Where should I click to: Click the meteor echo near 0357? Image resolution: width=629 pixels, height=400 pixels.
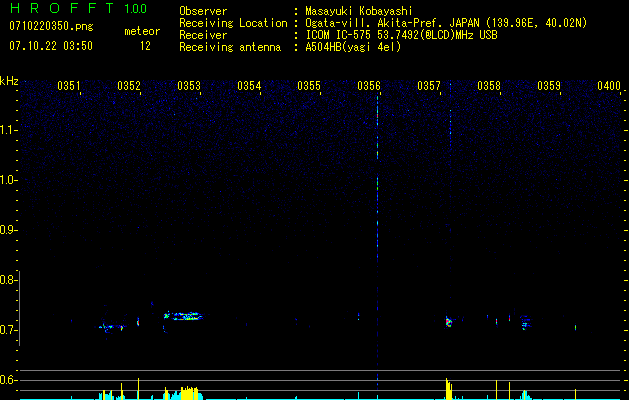(448, 321)
